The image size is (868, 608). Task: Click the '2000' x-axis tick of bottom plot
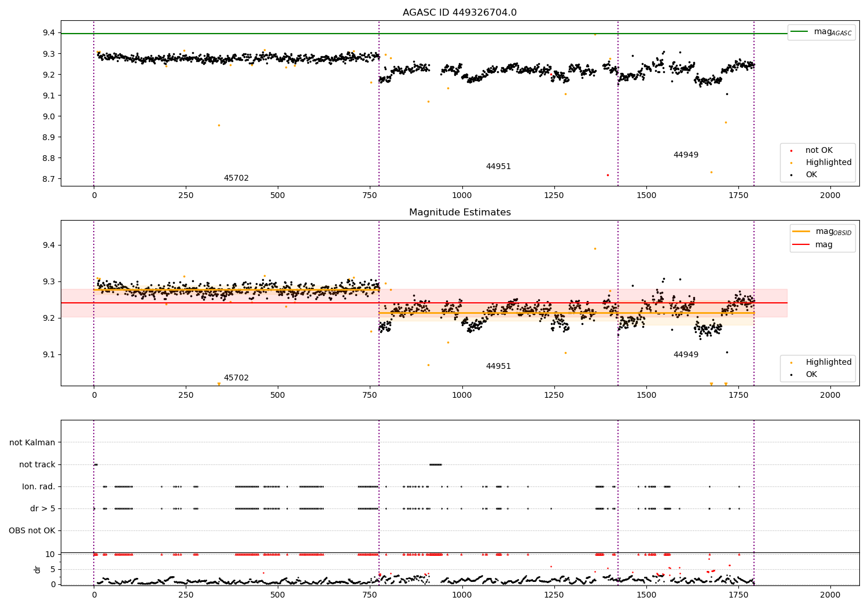pos(830,595)
